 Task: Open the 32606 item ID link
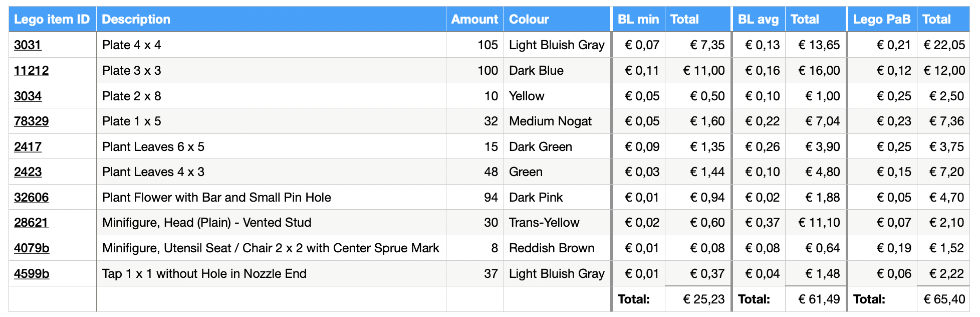pyautogui.click(x=31, y=198)
